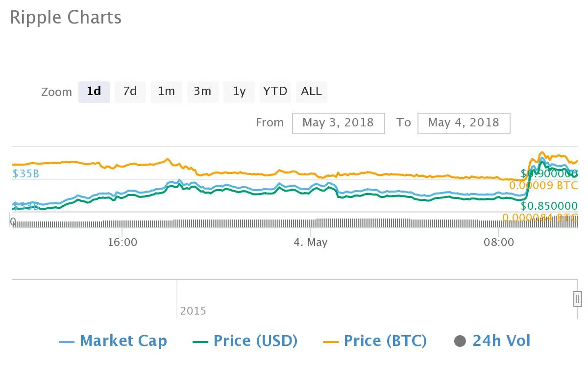
Task: Toggle the Price (BTC) series legend
Action: coord(375,341)
